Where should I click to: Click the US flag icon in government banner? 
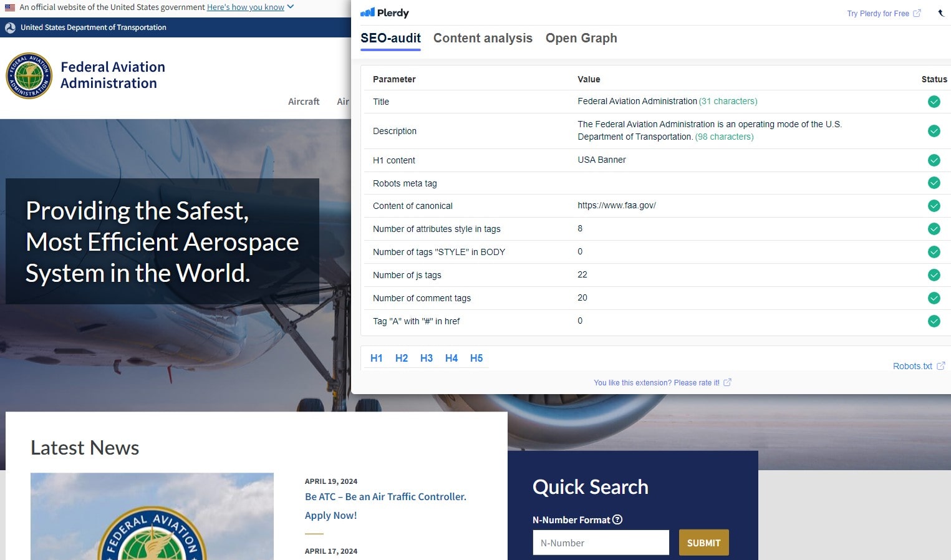pyautogui.click(x=10, y=7)
